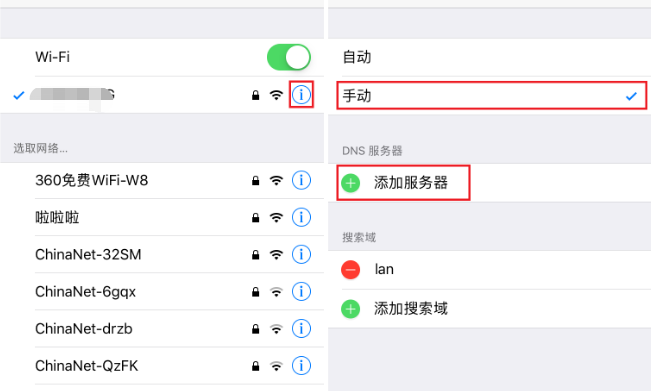
Task: Select the lan search domain entry
Action: pos(489,270)
